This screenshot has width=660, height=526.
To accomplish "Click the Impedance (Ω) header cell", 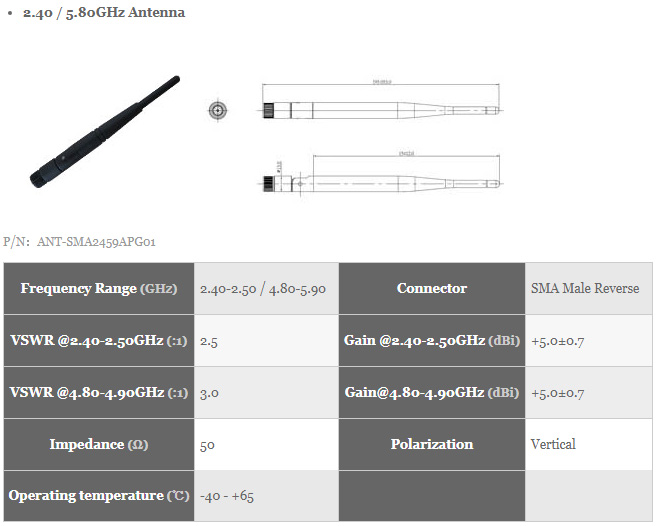I will tap(99, 444).
